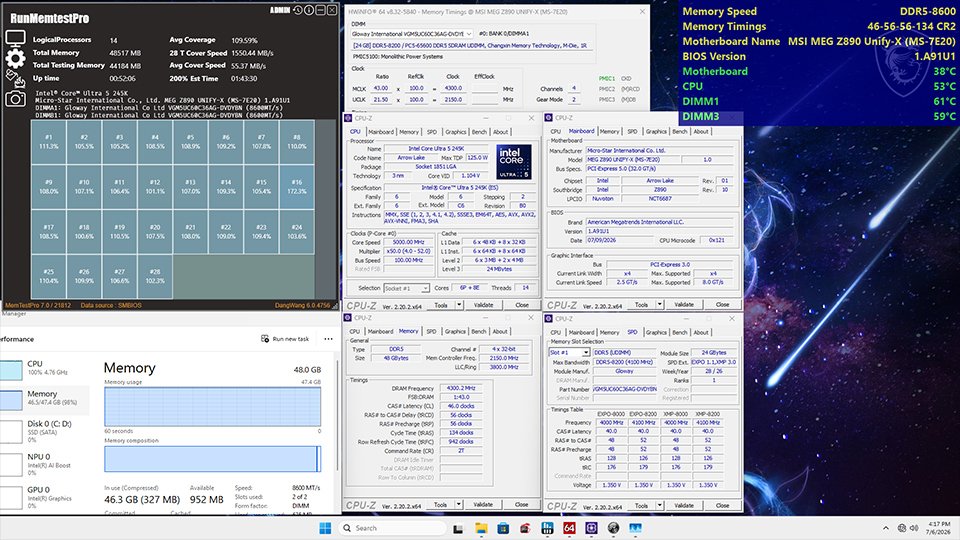The image size is (960, 540).
Task: Expand Tools arrow in CPU-Z SPD window
Action: (660, 505)
